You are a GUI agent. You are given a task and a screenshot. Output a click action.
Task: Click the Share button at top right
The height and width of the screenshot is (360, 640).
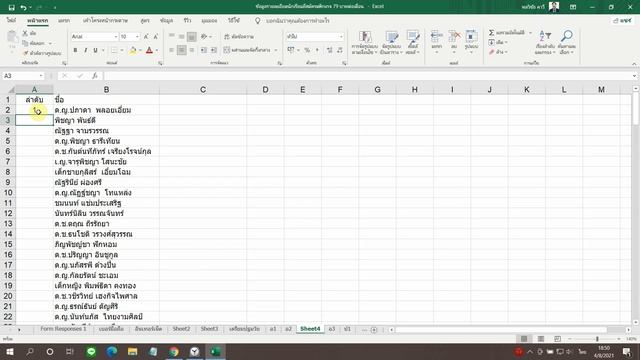622,20
